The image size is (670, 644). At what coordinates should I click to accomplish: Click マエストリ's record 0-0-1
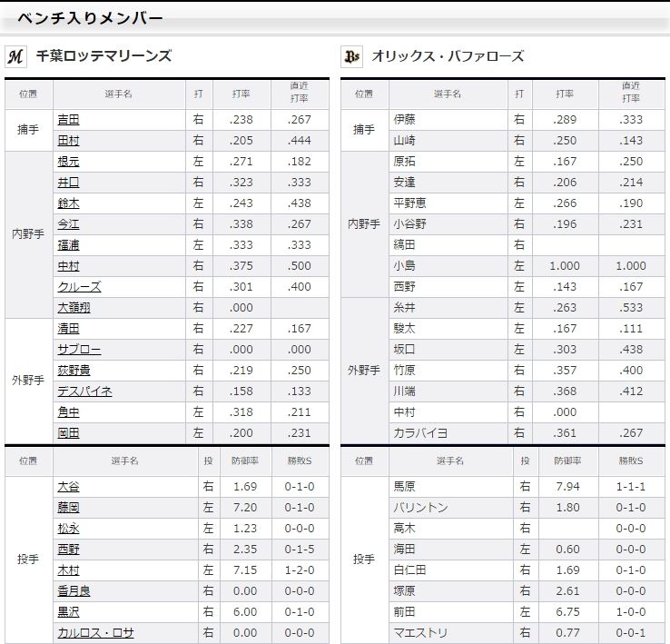pyautogui.click(x=631, y=633)
